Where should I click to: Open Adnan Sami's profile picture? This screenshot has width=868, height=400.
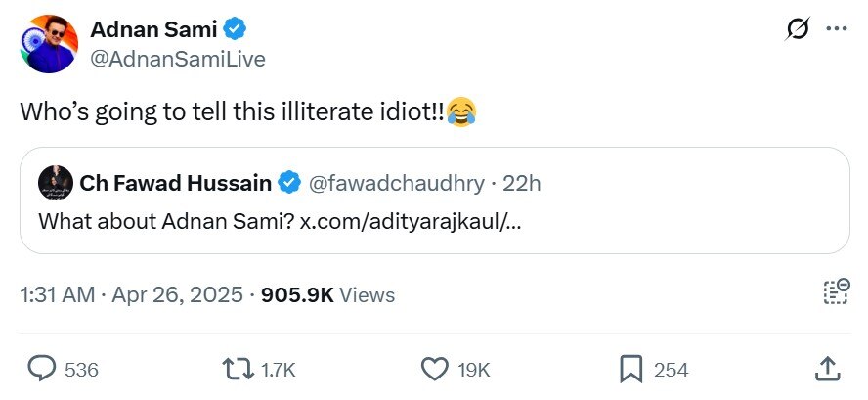(47, 44)
